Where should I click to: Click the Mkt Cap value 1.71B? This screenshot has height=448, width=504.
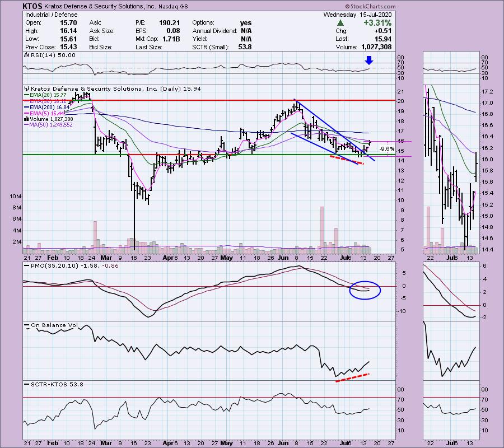[171, 39]
